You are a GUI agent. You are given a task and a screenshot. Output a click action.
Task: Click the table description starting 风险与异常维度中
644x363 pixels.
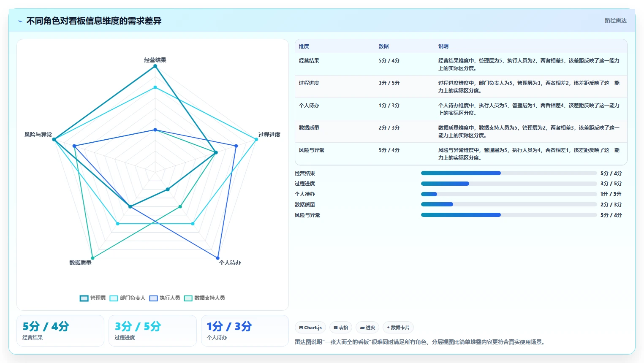(x=529, y=154)
